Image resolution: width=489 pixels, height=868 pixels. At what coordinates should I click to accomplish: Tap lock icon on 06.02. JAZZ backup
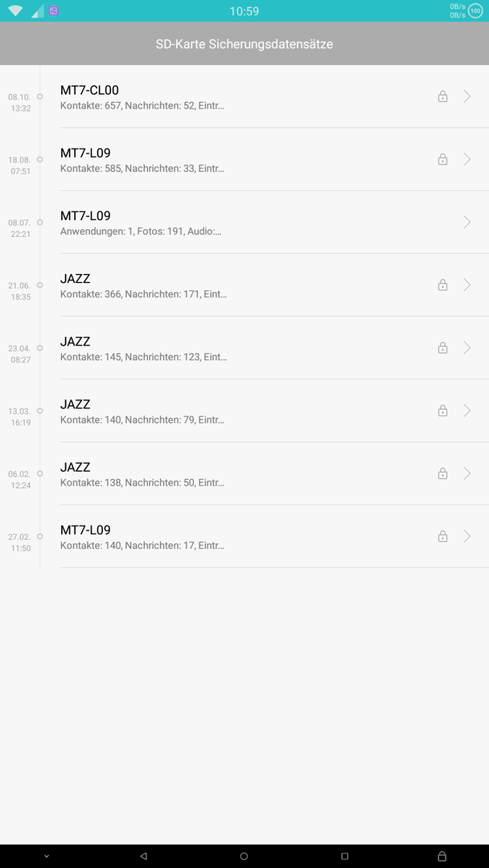(x=442, y=473)
